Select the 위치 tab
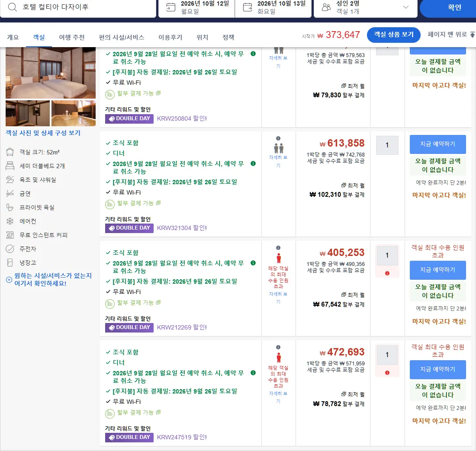Screen dimensions: 476x451 pyautogui.click(x=202, y=37)
